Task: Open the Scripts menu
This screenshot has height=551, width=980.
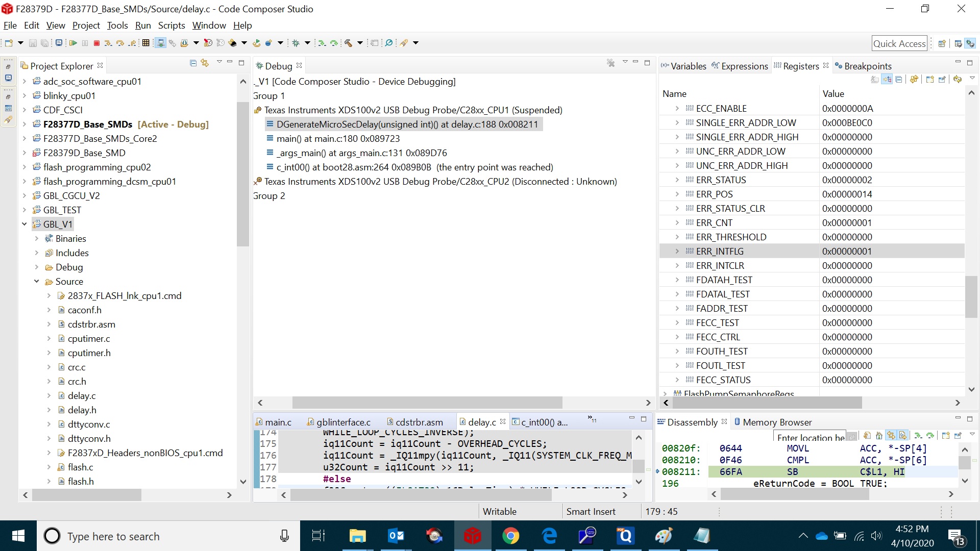Action: click(171, 25)
